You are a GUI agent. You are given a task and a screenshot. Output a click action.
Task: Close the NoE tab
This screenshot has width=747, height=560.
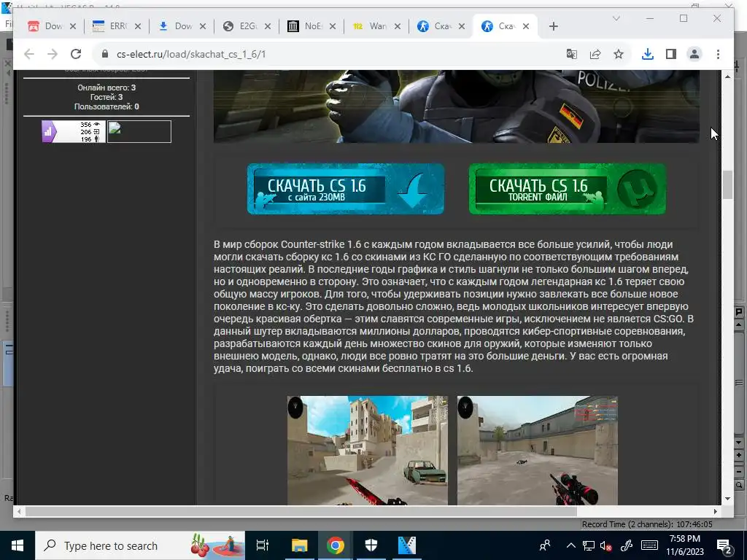tap(333, 27)
